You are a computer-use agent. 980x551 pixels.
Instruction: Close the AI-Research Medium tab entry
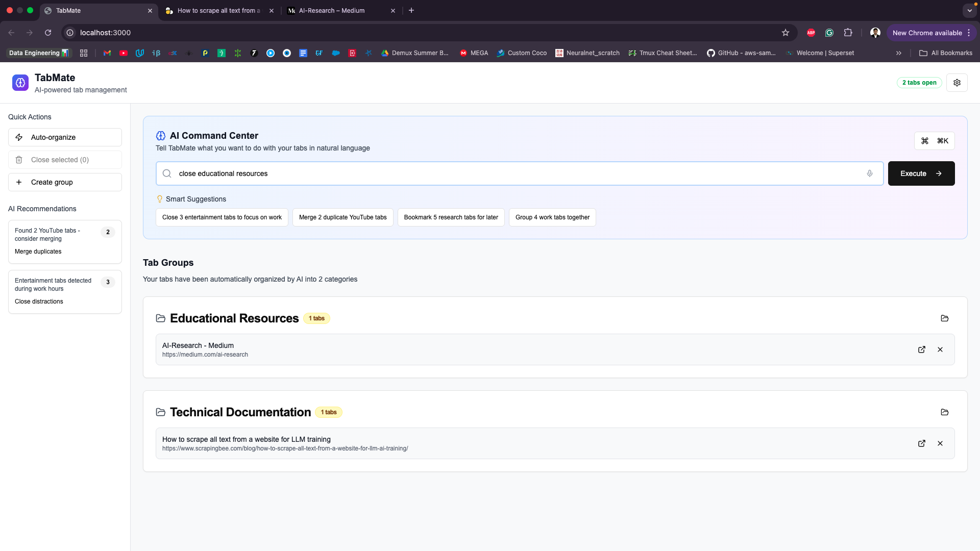point(940,349)
